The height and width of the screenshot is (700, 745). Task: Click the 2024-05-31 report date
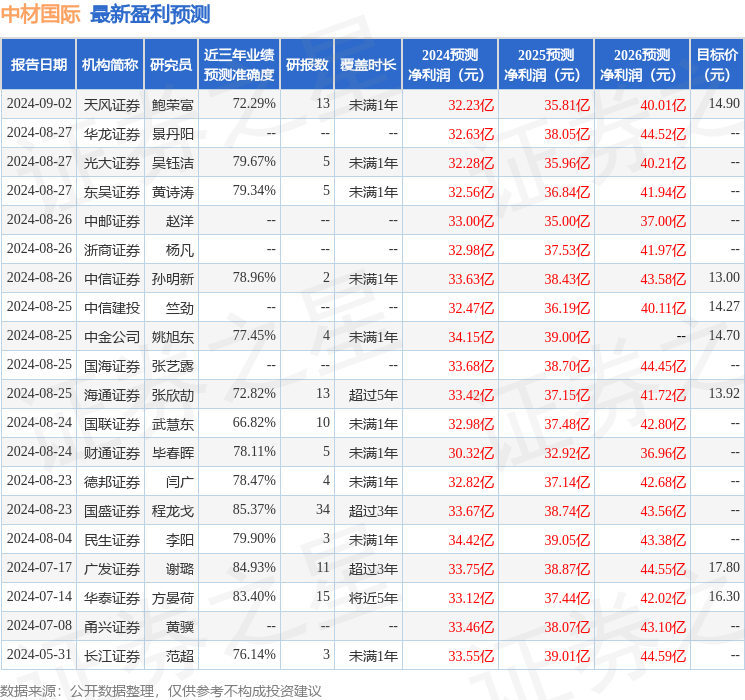point(39,654)
